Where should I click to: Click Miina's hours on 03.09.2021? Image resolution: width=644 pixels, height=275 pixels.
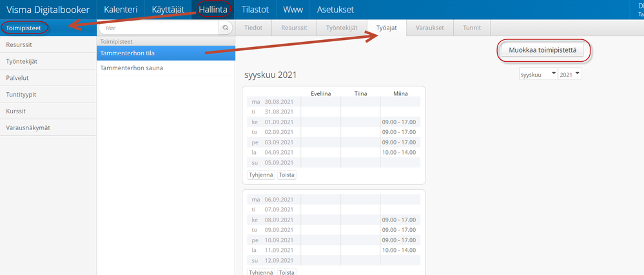point(399,142)
